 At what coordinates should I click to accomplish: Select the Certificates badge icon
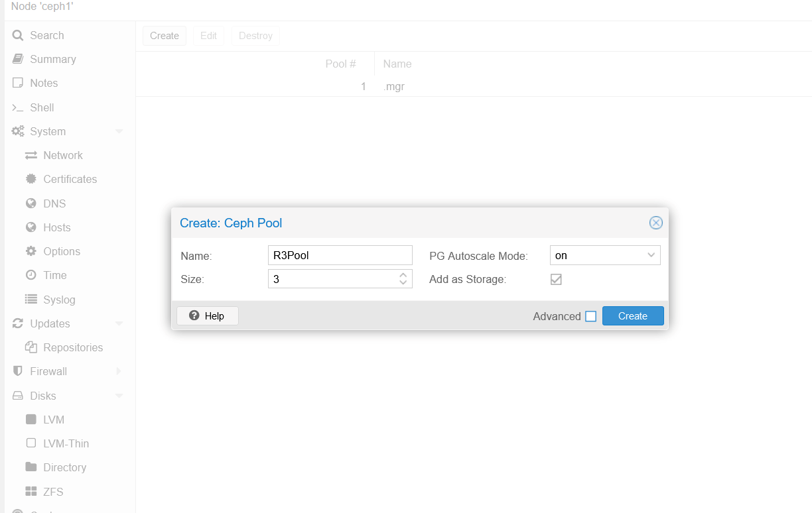(x=31, y=179)
